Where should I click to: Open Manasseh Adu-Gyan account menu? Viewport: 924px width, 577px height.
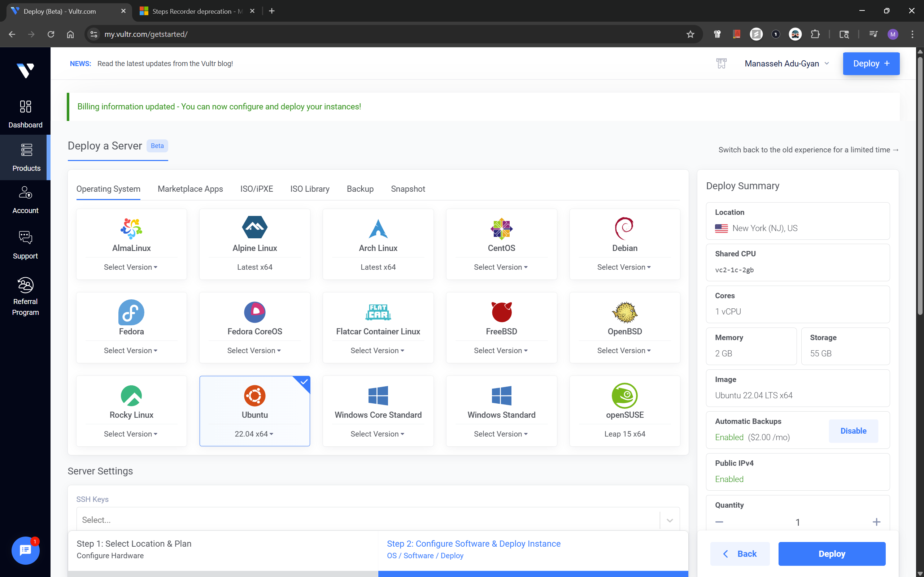786,63
